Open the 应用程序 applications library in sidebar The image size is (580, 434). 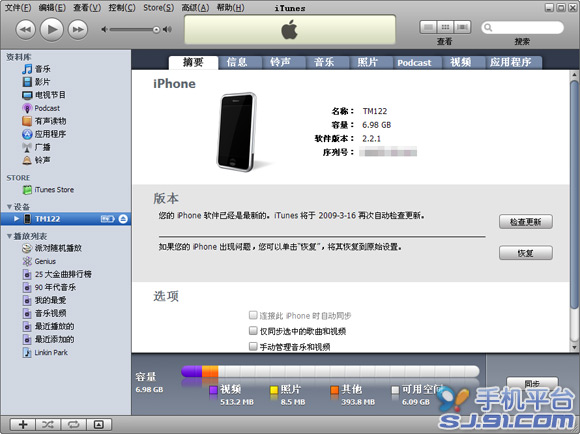pyautogui.click(x=44, y=134)
